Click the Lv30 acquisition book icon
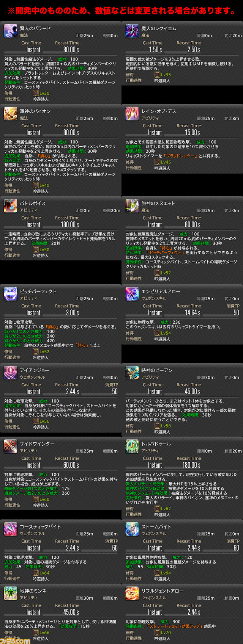 click(36, 93)
